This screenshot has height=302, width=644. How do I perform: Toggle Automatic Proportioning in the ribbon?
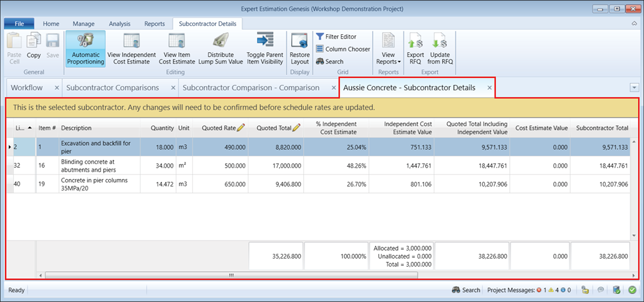point(85,49)
